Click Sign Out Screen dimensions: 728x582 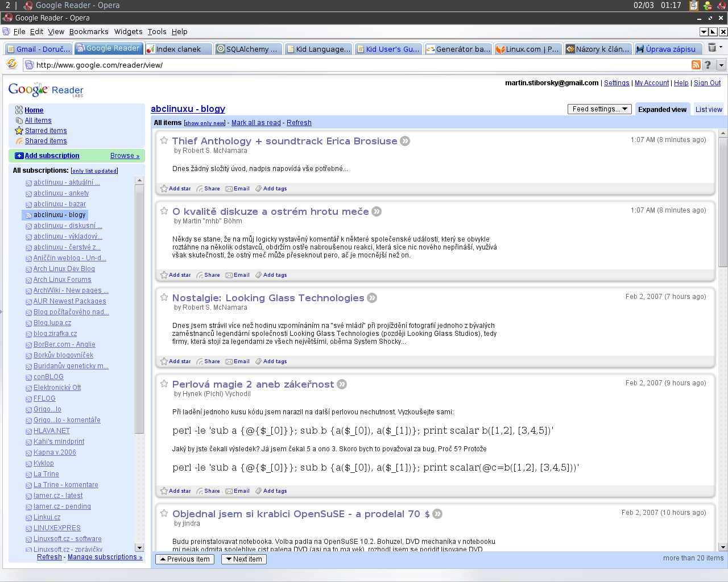click(707, 83)
